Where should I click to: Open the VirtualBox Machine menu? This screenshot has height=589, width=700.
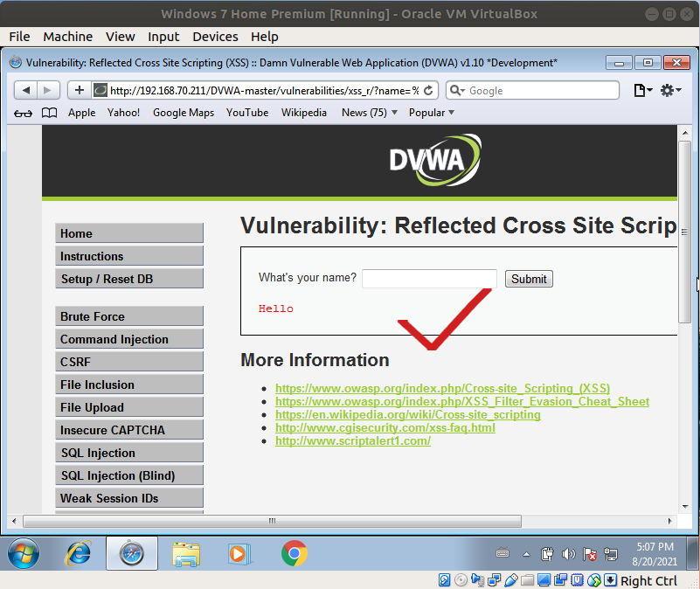point(68,37)
